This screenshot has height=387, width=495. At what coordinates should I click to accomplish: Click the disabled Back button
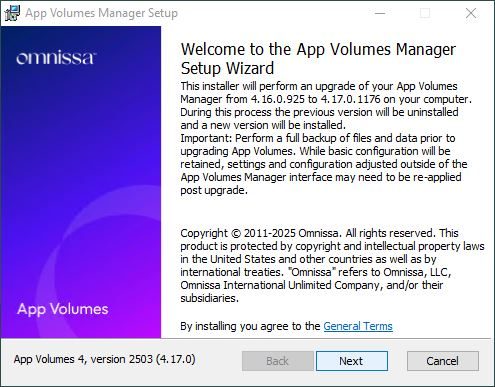(277, 361)
